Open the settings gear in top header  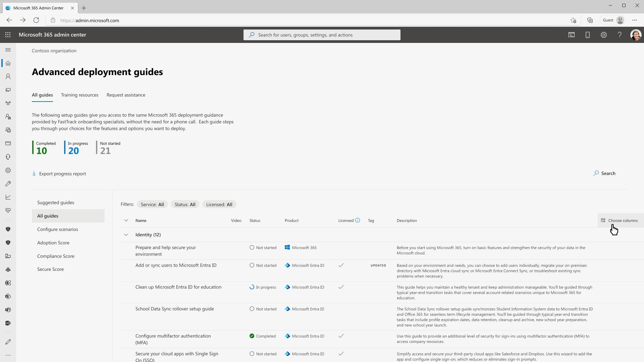click(604, 35)
